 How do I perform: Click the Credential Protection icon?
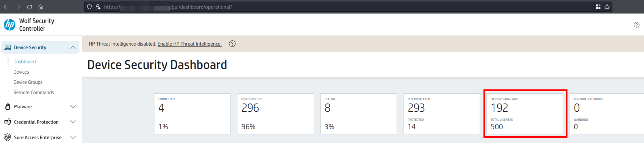click(x=8, y=122)
